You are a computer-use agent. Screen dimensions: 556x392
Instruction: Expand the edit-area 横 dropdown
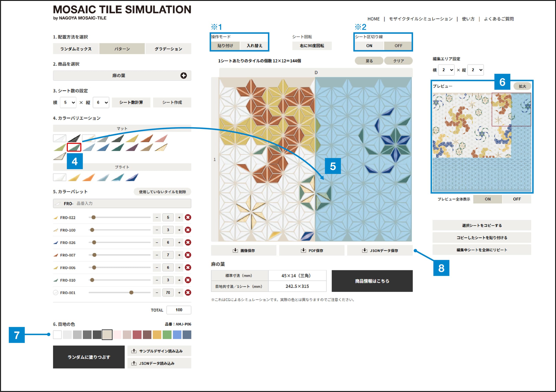click(x=446, y=70)
